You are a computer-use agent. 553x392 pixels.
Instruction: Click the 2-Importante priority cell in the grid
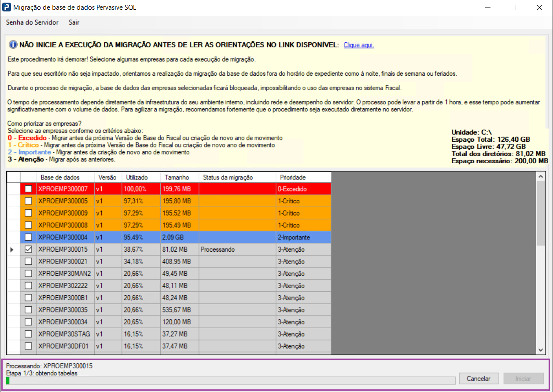(x=303, y=237)
